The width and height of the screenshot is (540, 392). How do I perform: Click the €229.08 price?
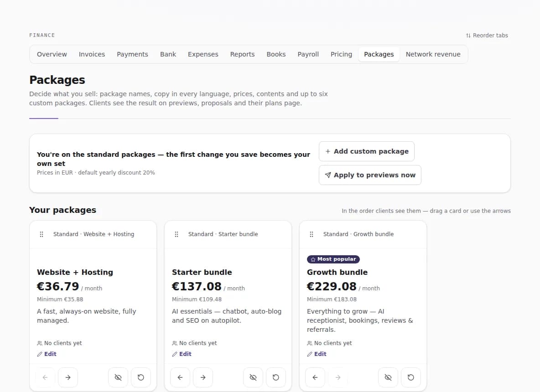(x=332, y=286)
